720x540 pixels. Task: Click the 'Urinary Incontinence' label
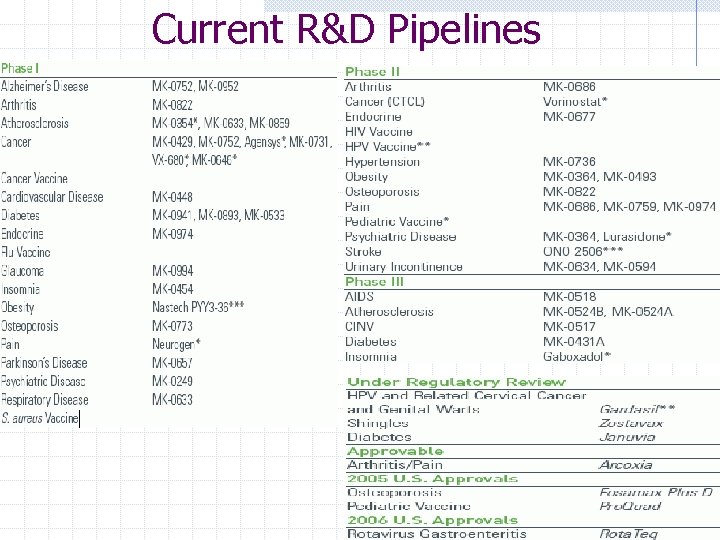pyautogui.click(x=404, y=267)
